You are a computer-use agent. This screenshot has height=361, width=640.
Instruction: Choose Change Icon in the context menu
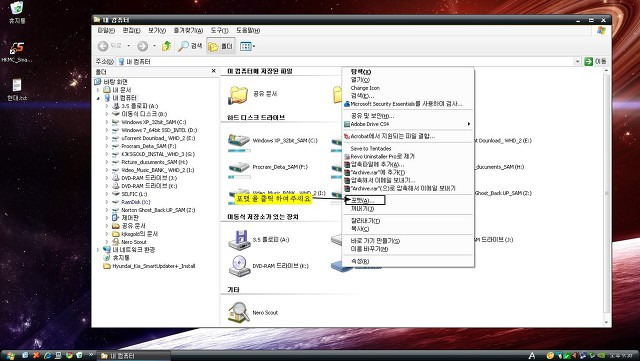pos(408,88)
